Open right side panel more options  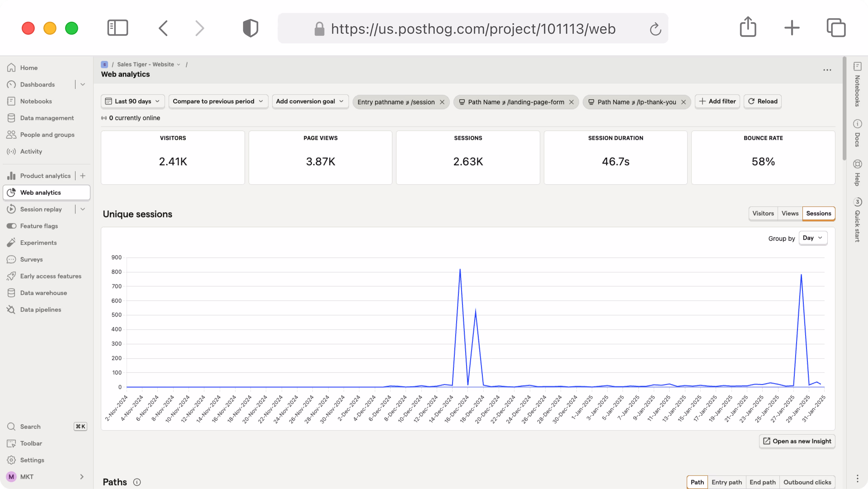pos(857,479)
